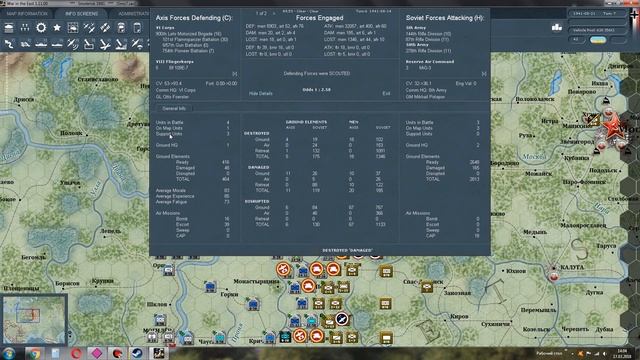Click the Kaluga city marker on the map
This screenshot has width=640, height=360.
pos(553,276)
